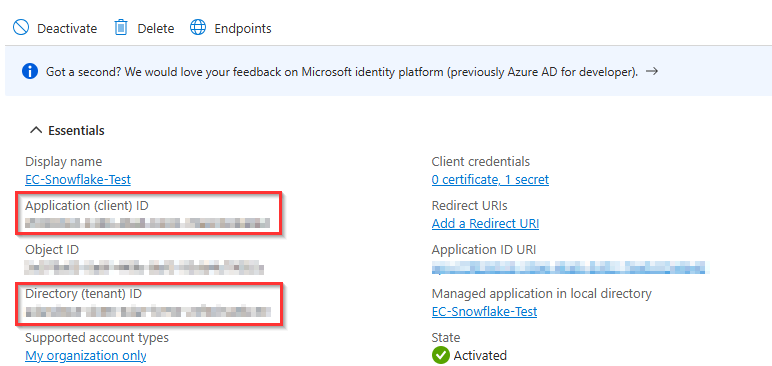Open EC-Snowflake-Test managed application link
772x366 pixels.
(x=484, y=311)
